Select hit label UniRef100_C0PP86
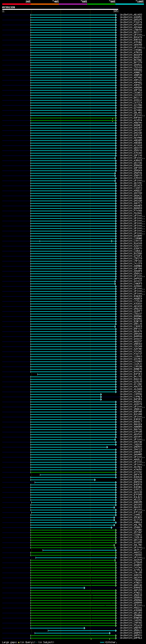The image size is (146, 644). click(x=131, y=394)
